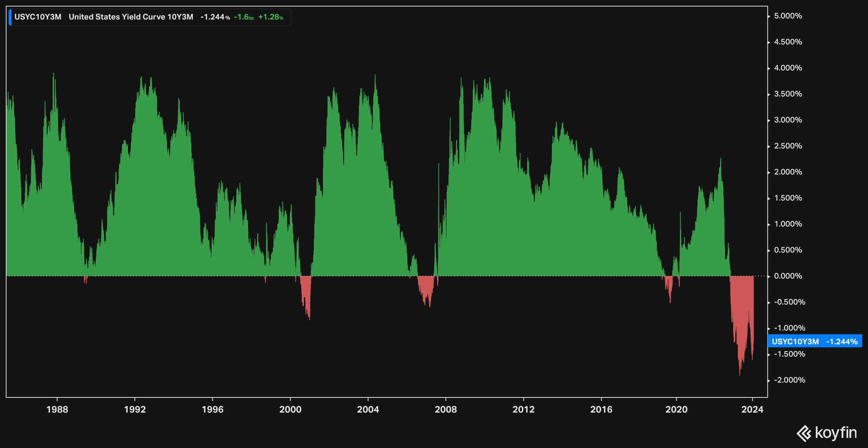Screen dimensions: 868x448
Task: Click the 1996 label on time axis
Action: click(213, 409)
